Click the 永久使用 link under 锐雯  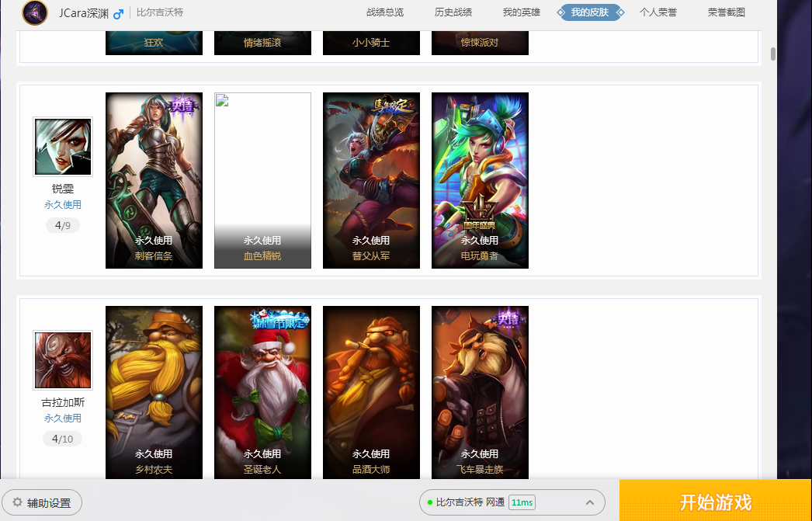coord(63,204)
